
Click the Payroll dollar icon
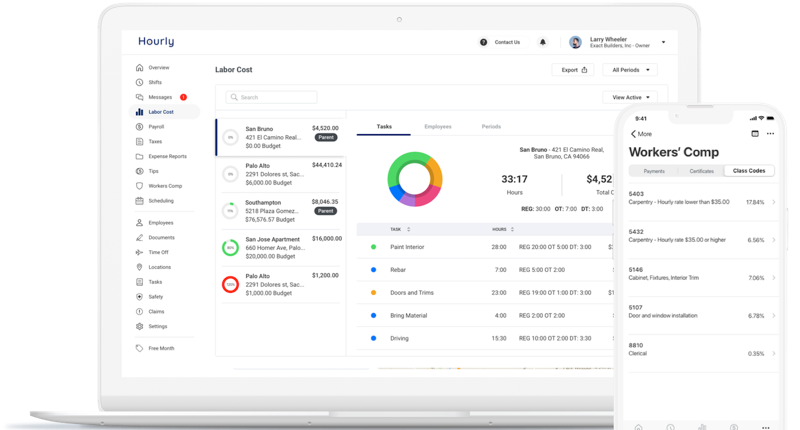coord(139,127)
